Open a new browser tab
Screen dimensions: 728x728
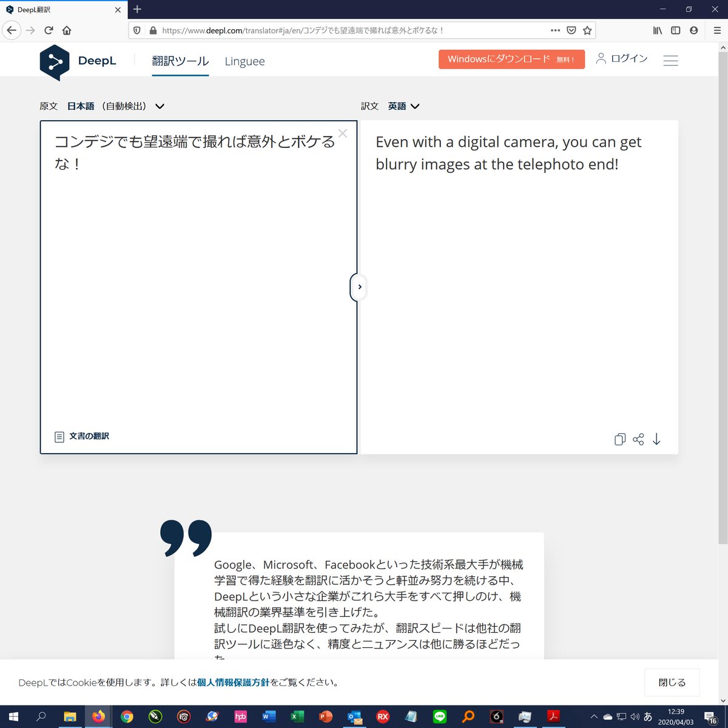point(137,9)
